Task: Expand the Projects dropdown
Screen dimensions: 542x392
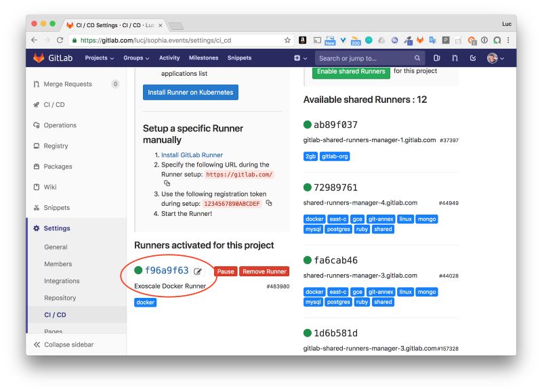Action: click(x=99, y=58)
